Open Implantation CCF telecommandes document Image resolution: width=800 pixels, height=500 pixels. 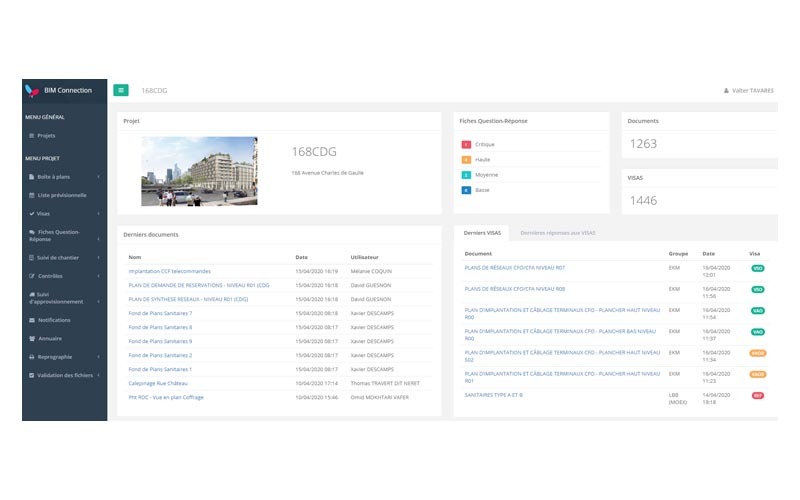[169, 271]
